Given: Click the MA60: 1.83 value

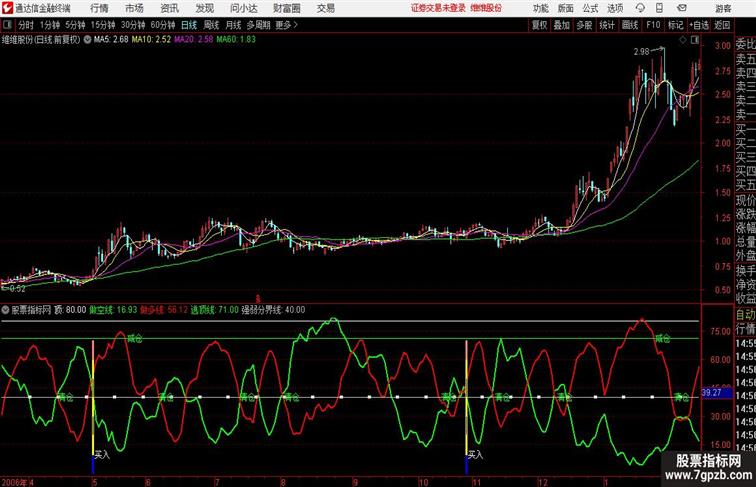Looking at the screenshot, I should (x=236, y=40).
